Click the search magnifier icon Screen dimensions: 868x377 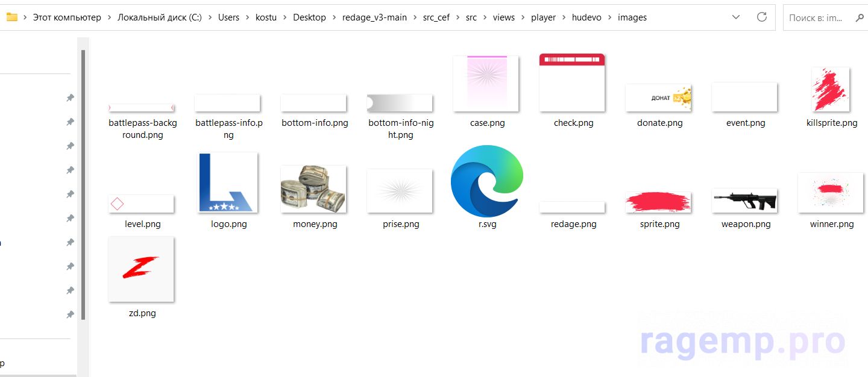[x=860, y=17]
